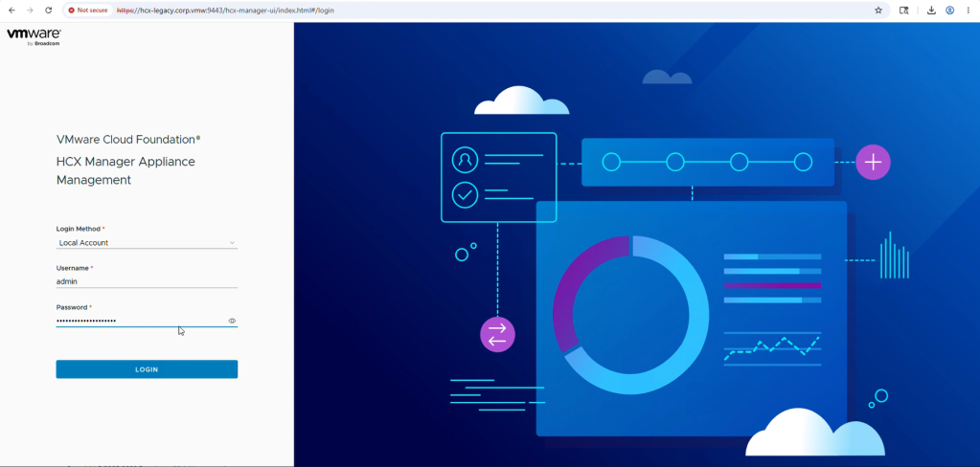Go back using browser back arrow
Screen dimensions: 980x467
pos(11,10)
